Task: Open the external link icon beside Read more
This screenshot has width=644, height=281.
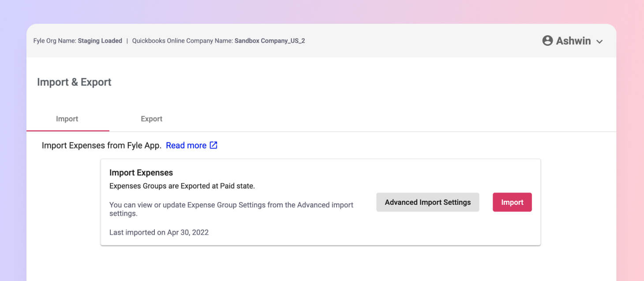Action: pos(213,145)
